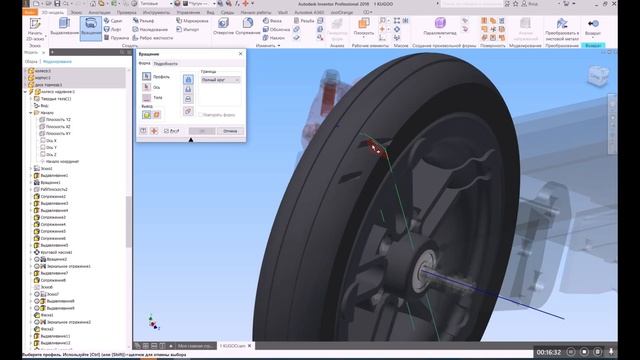Expand the Вращение1 node in tree
Viewport: 640px width, 360px height.
click(31, 182)
